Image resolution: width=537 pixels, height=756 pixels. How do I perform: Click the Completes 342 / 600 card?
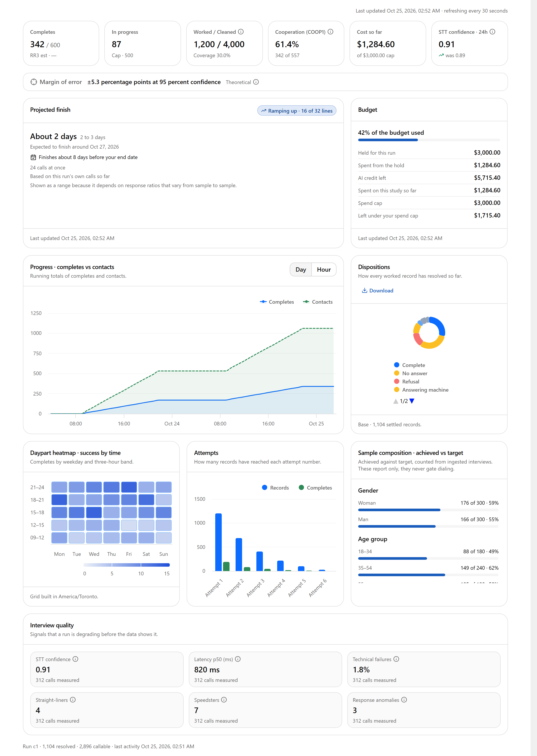tap(61, 43)
